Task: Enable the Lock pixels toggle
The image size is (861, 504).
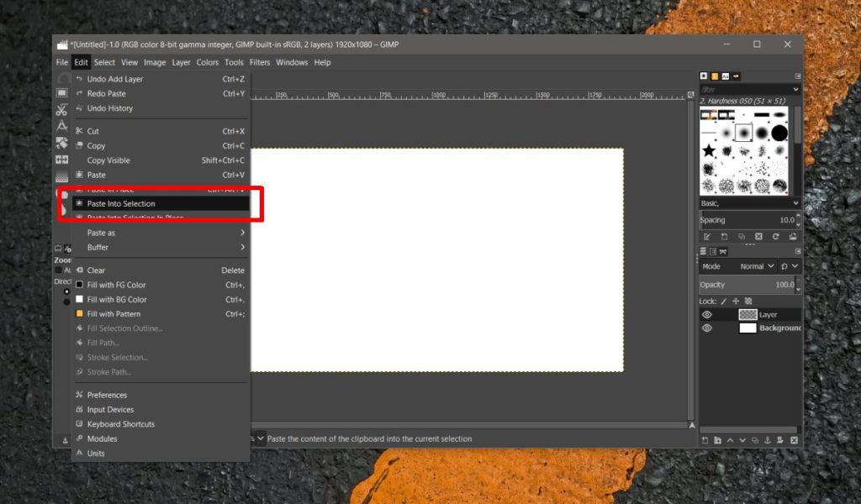Action: (724, 300)
